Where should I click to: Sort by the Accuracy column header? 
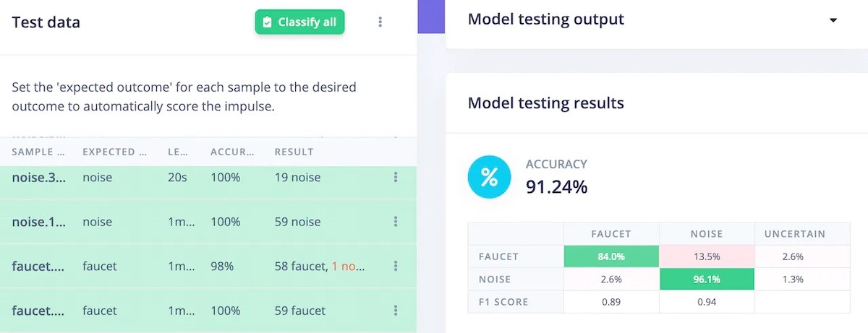pos(232,152)
